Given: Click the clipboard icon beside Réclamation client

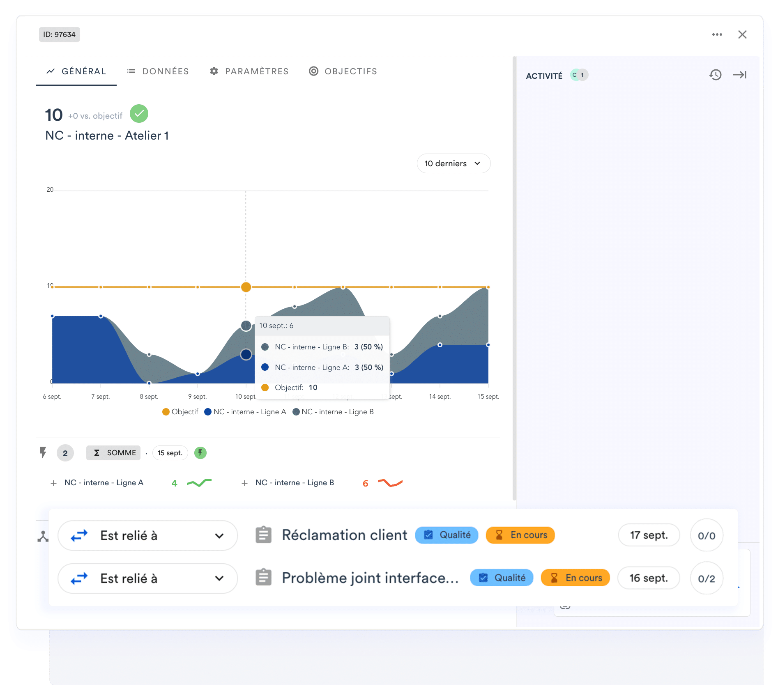Looking at the screenshot, I should pos(264,535).
